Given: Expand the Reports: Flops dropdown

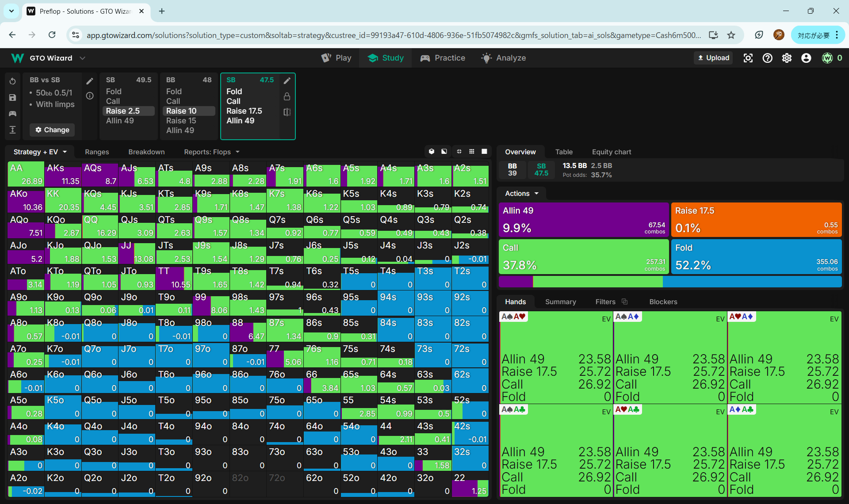Looking at the screenshot, I should pos(212,152).
